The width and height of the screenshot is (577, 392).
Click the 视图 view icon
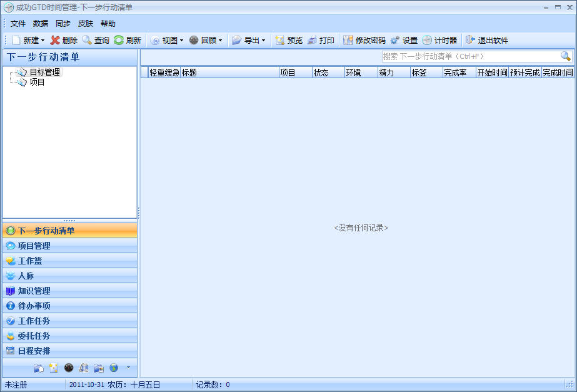click(155, 40)
